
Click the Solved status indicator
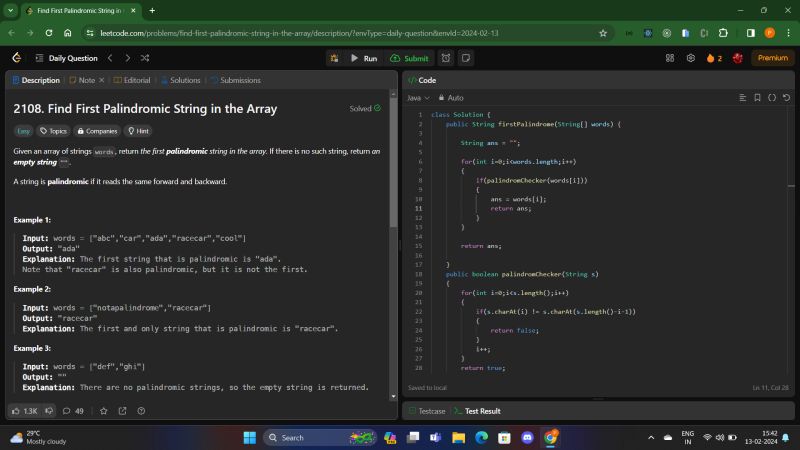(365, 108)
